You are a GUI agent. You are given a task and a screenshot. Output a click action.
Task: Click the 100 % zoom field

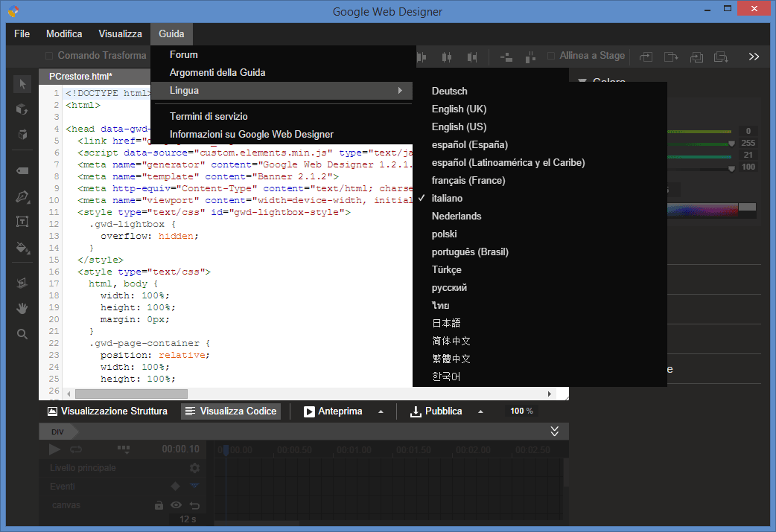point(521,411)
